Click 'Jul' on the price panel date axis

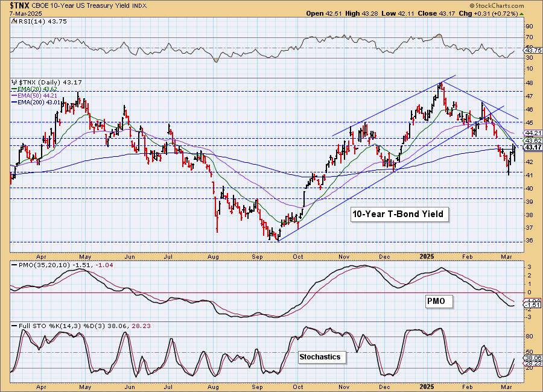tap(168, 257)
